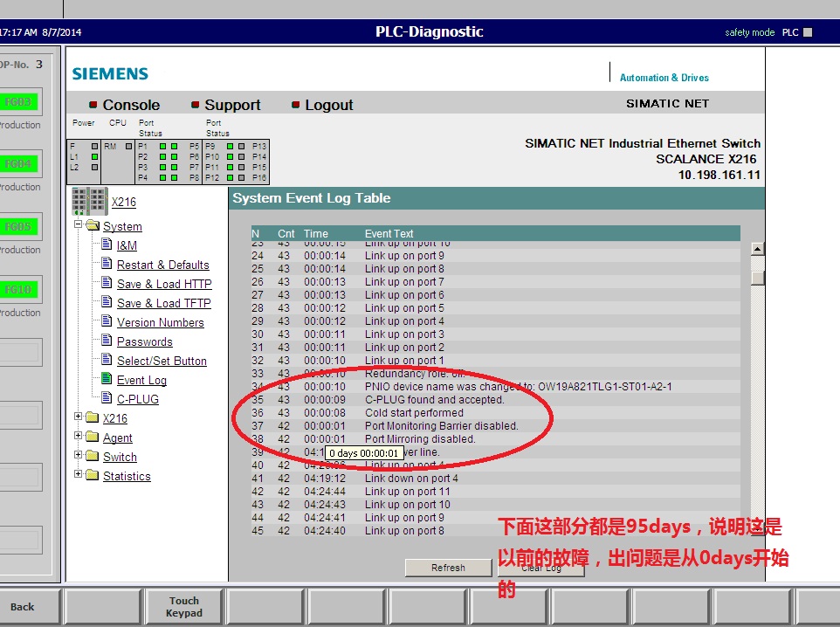Click the Select/Set Button page icon

click(x=107, y=360)
